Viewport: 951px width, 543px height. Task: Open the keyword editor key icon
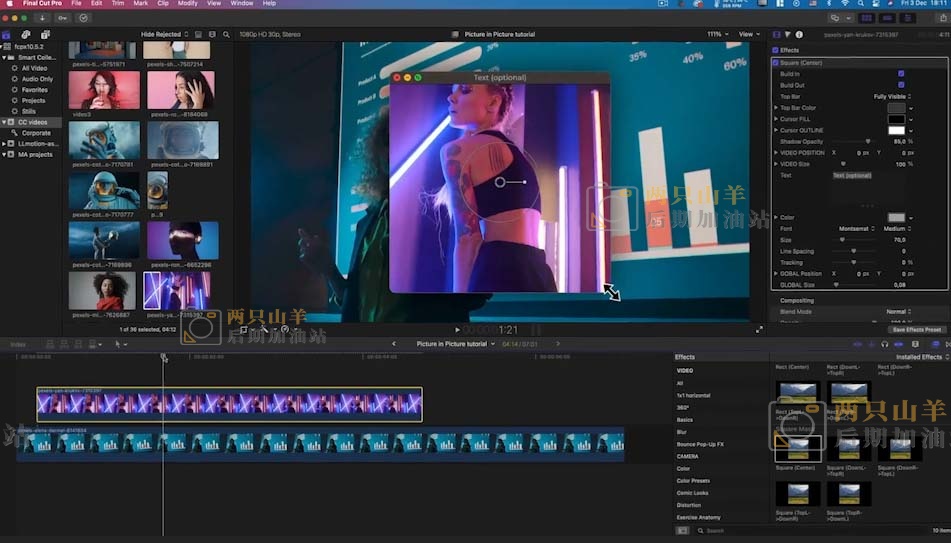63,18
